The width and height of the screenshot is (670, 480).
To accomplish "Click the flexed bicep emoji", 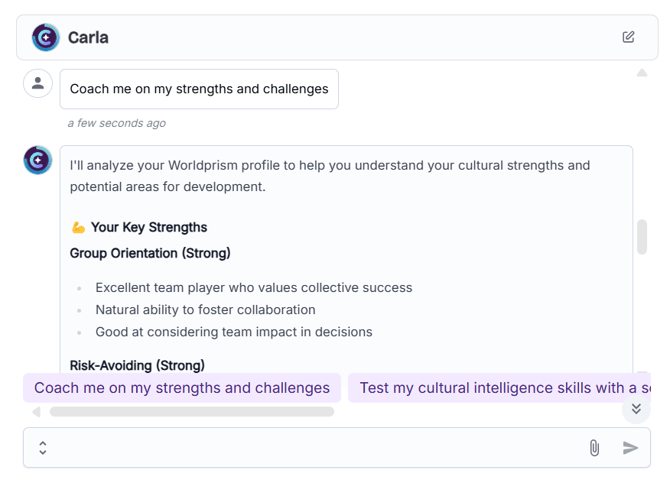I will (x=78, y=227).
